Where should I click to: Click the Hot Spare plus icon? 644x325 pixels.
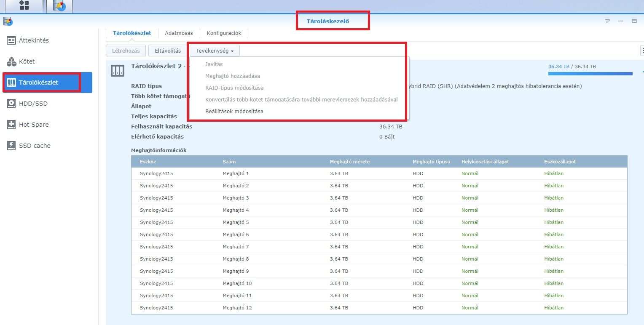point(11,125)
